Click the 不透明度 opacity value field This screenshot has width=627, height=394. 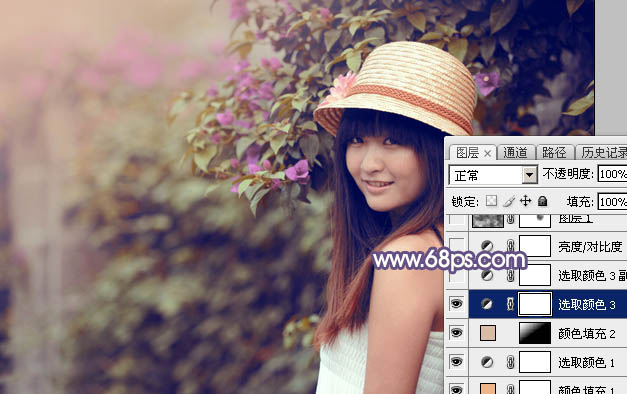pyautogui.click(x=612, y=174)
